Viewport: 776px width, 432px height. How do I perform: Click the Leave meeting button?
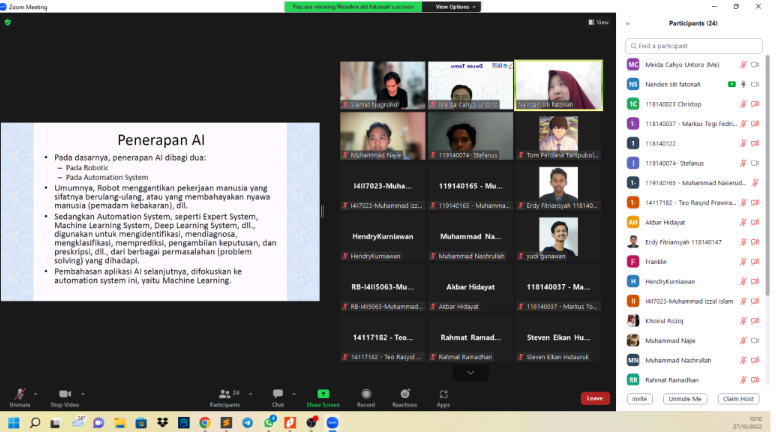click(x=595, y=398)
